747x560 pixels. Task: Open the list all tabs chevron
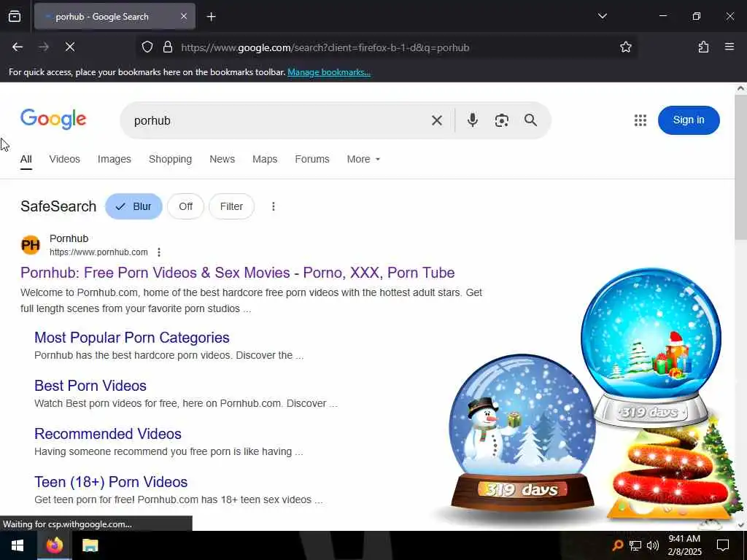602,16
